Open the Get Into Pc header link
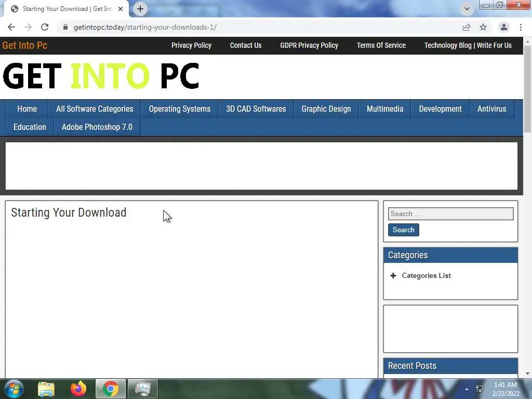This screenshot has height=399, width=532. point(25,46)
